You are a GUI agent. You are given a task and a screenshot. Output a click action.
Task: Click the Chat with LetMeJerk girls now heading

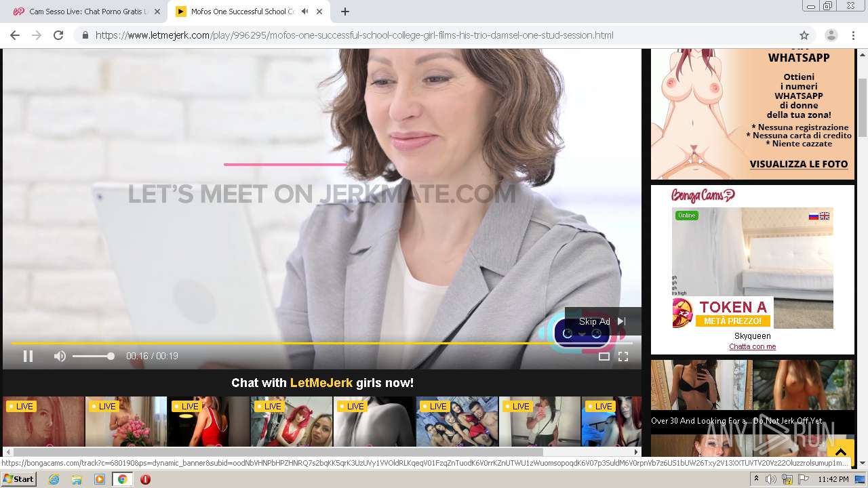[x=322, y=383]
